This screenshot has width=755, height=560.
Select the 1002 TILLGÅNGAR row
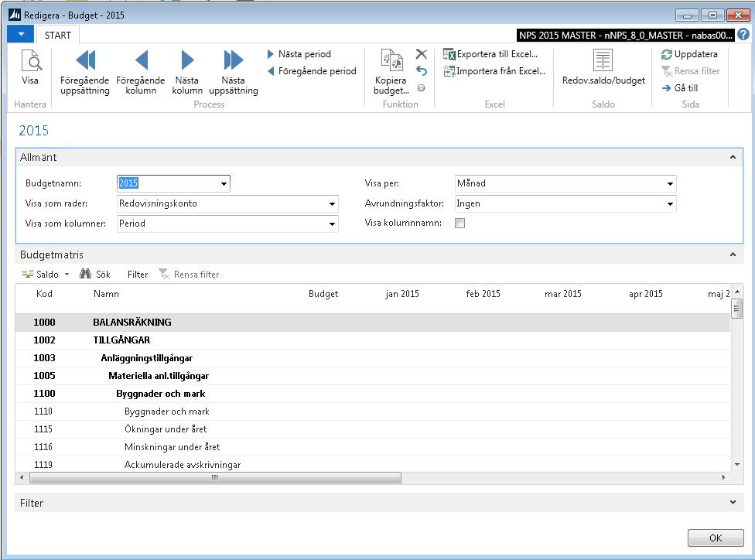tap(373, 340)
